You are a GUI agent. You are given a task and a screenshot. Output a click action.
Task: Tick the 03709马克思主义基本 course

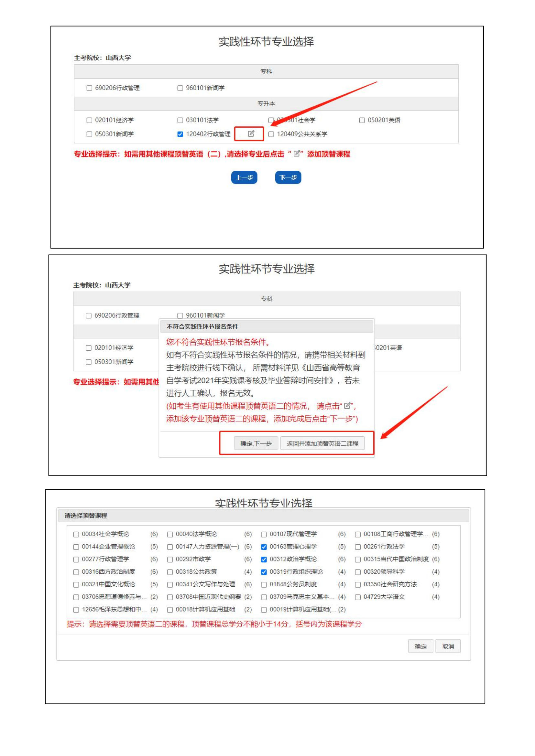pos(264,597)
